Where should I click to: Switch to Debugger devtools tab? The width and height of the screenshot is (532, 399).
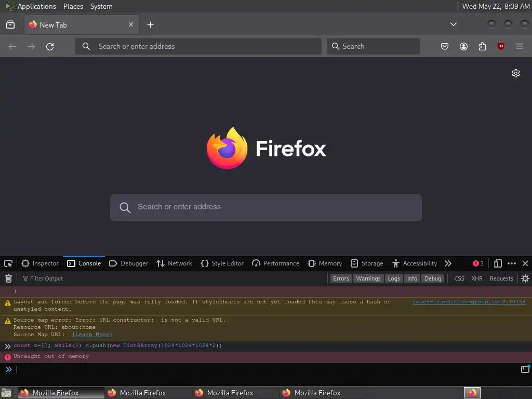[129, 263]
